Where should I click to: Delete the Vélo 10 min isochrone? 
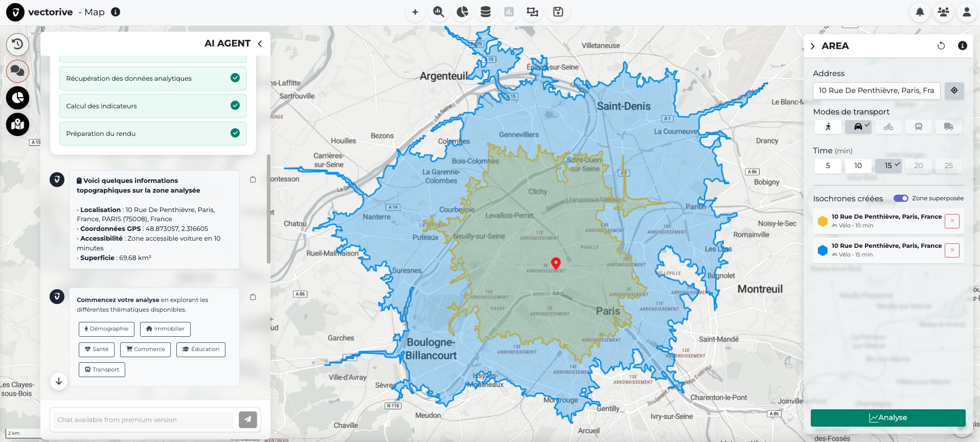[x=952, y=221]
